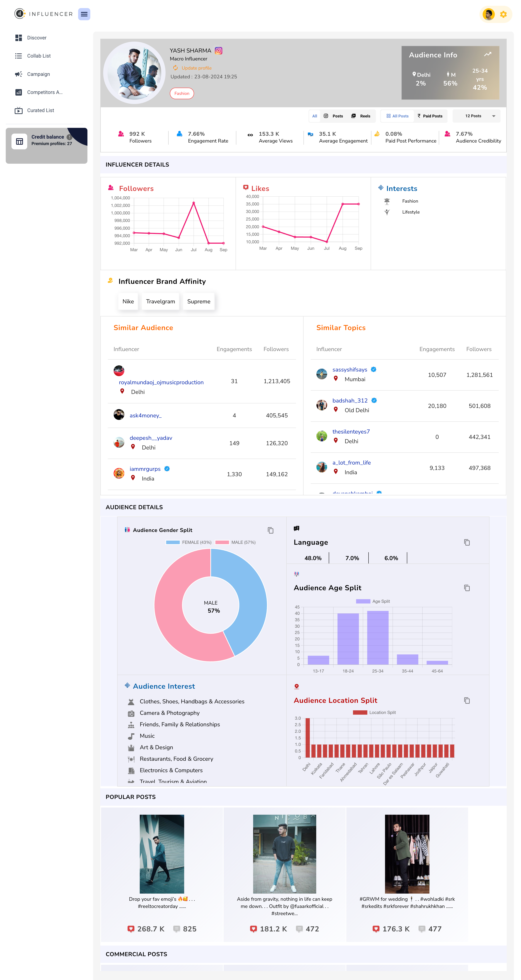Click the Music interest icon
Viewport: 521px width, 980px height.
(x=131, y=736)
